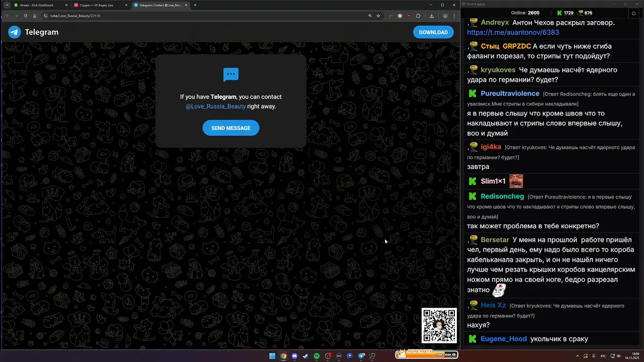Click the emote image next to Slim1×1
Image resolution: width=644 pixels, height=362 pixels.
(x=516, y=181)
